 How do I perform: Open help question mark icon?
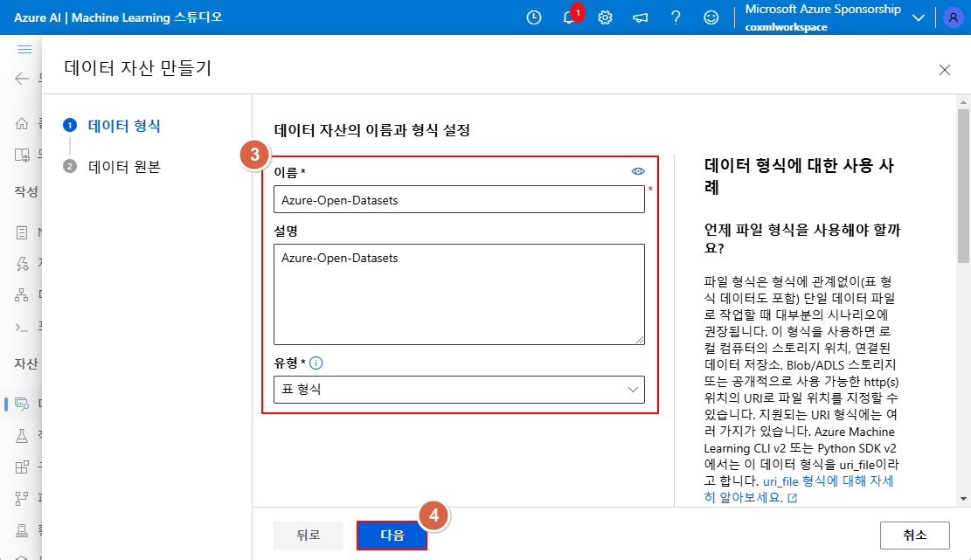[x=676, y=17]
